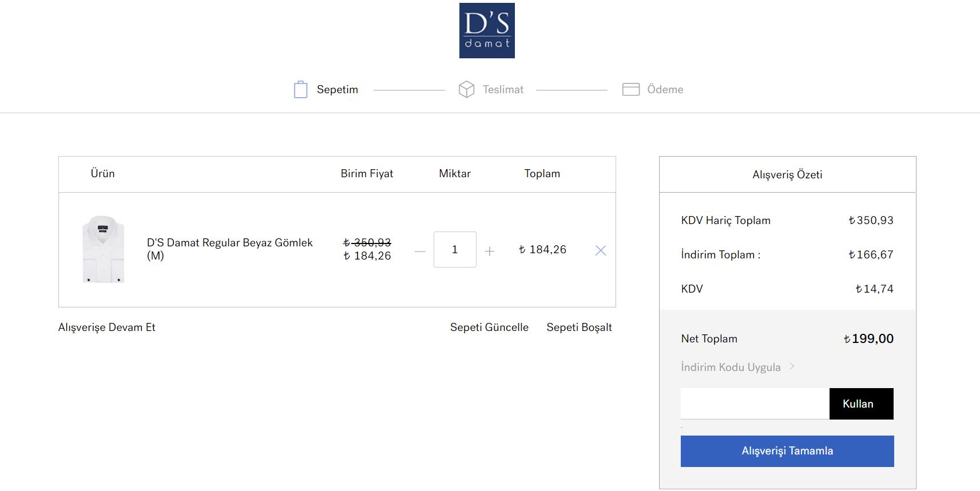This screenshot has height=491, width=980.
Task: Select the Teslimat step label
Action: 503,89
